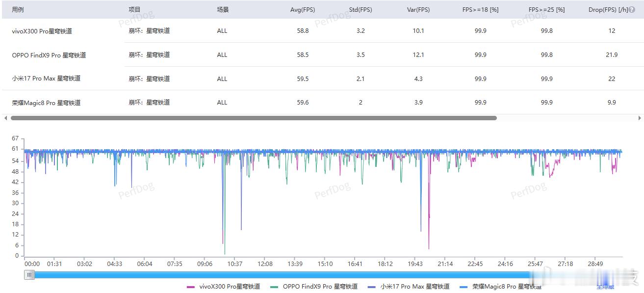Click the 全隐藏 link below the chart
The width and height of the screenshot is (644, 293).
coord(605,287)
